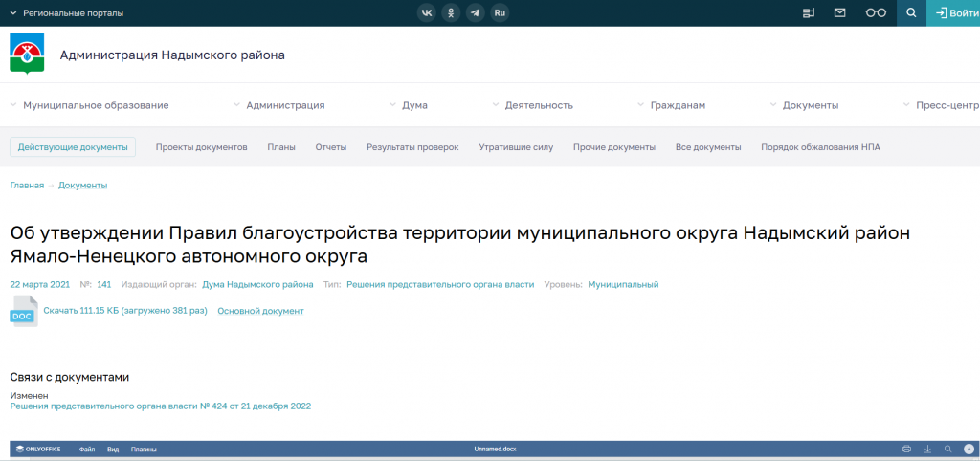
Task: Open the VK social network icon
Action: (426, 13)
